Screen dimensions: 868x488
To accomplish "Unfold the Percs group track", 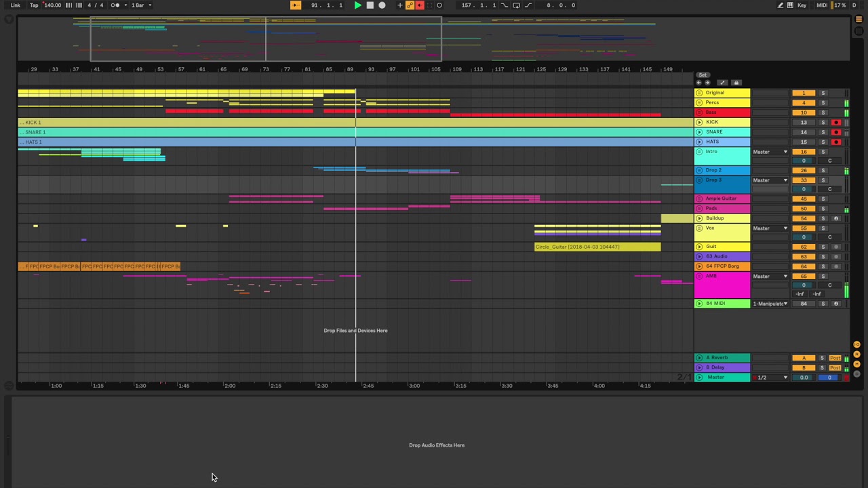I will coord(699,102).
